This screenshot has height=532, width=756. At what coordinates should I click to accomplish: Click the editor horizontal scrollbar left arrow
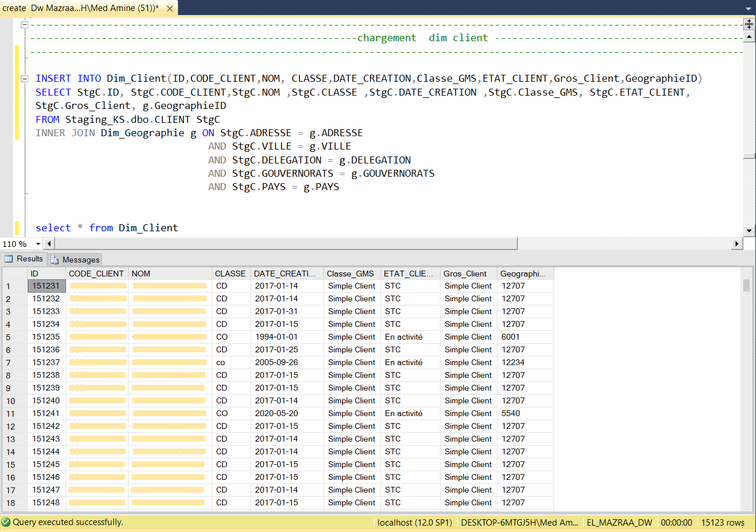(x=49, y=244)
